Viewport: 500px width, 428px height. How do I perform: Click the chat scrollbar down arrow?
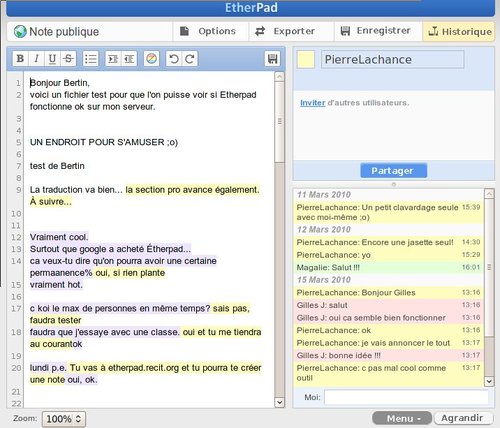(x=489, y=381)
